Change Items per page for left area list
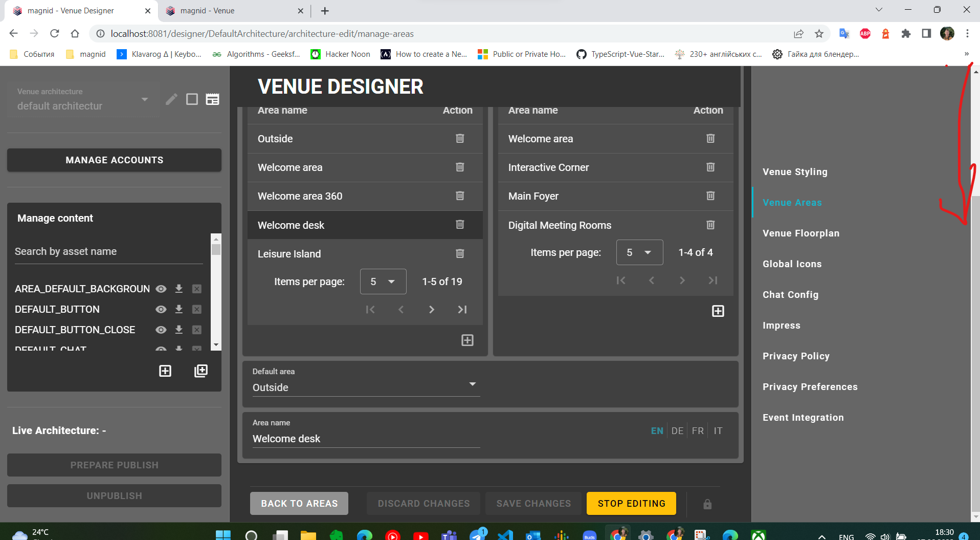 pyautogui.click(x=383, y=281)
